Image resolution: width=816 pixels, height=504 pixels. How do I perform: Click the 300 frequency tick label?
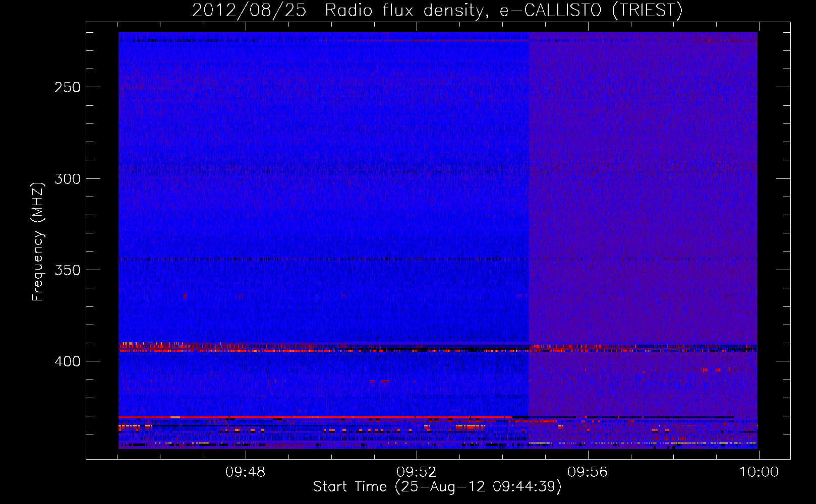[x=68, y=179]
